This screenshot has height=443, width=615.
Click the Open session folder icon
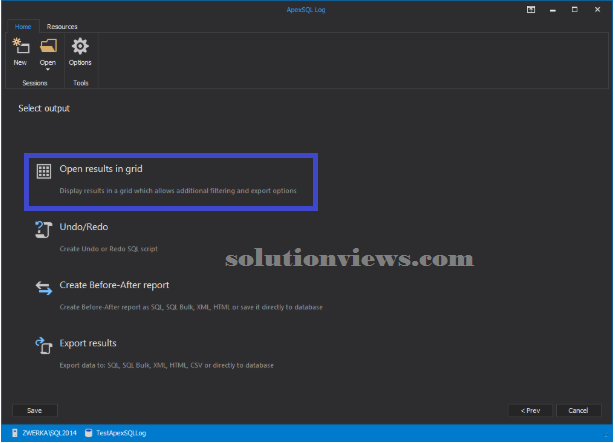(x=48, y=46)
